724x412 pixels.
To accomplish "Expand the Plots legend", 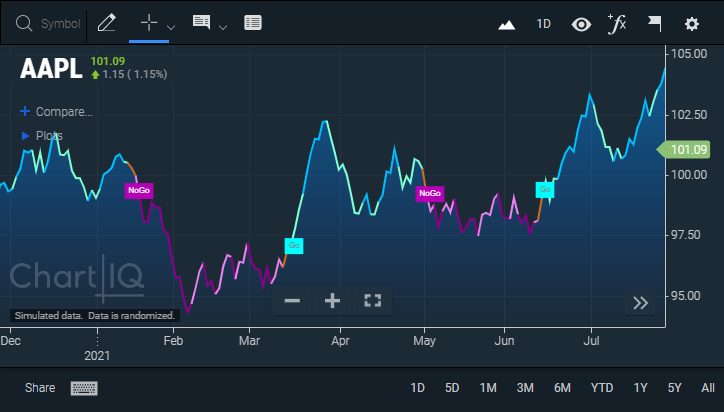I will [42, 136].
